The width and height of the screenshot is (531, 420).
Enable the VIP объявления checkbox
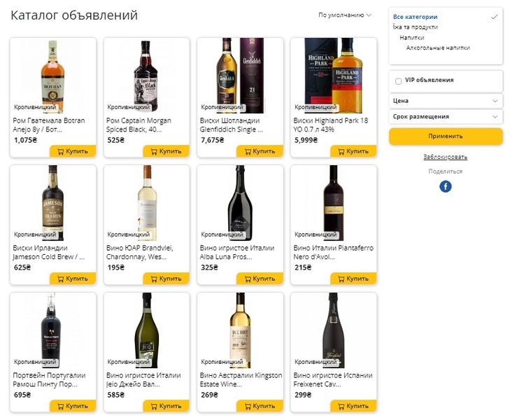pos(398,81)
